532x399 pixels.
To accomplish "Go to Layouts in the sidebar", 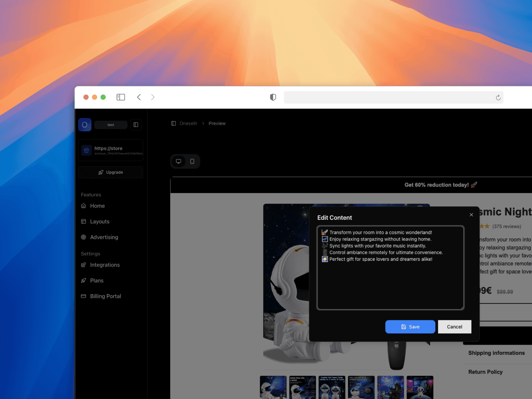I will (x=99, y=221).
